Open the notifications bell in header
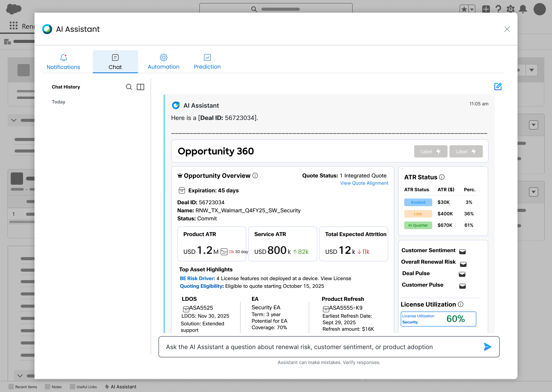 [x=523, y=9]
